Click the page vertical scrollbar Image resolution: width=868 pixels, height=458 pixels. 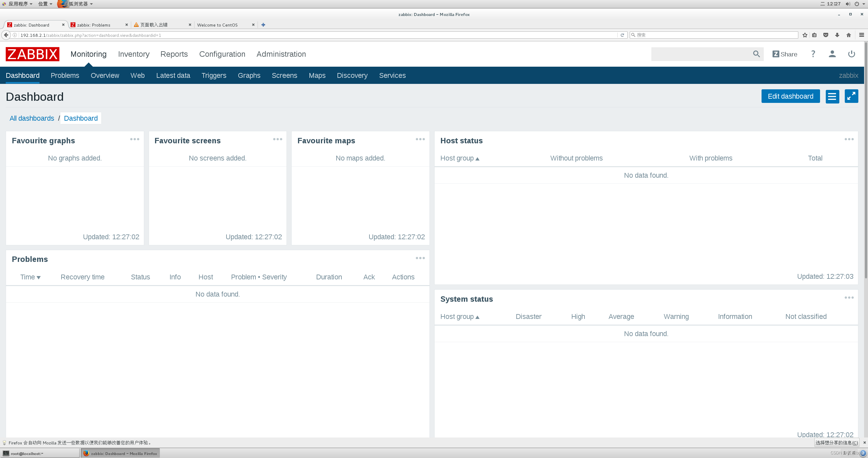[866, 161]
